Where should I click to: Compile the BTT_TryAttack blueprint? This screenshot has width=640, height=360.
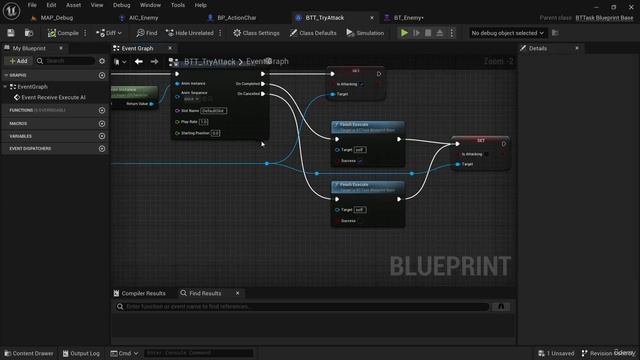tap(63, 33)
